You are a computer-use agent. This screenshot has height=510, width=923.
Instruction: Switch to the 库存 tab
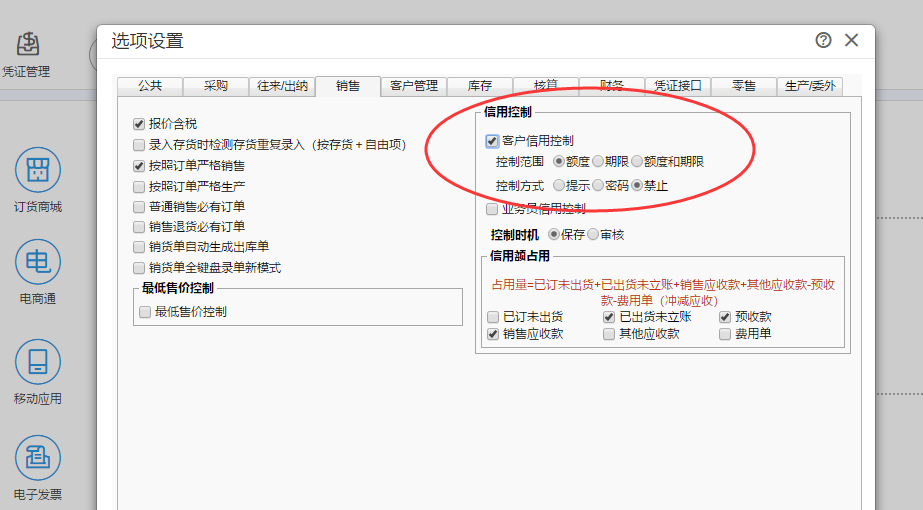(x=480, y=86)
